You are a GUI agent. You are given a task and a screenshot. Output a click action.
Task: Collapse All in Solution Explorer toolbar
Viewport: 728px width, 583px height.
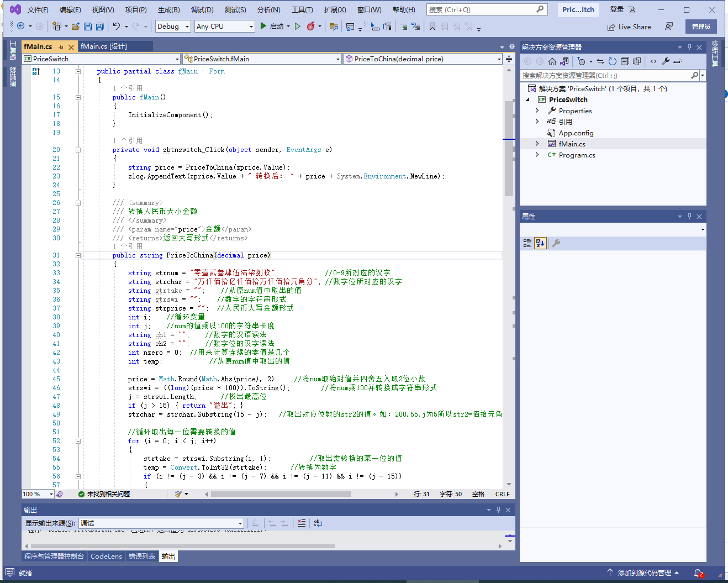coord(625,61)
